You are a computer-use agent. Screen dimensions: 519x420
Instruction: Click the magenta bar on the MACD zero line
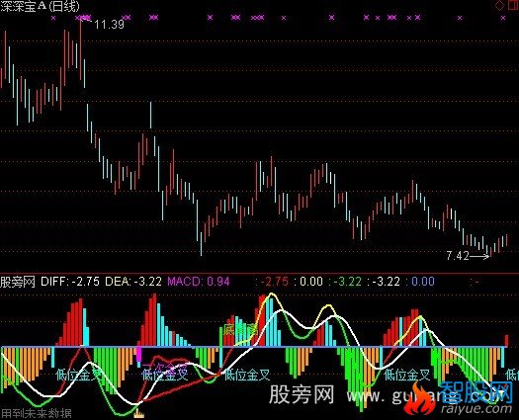139,355
